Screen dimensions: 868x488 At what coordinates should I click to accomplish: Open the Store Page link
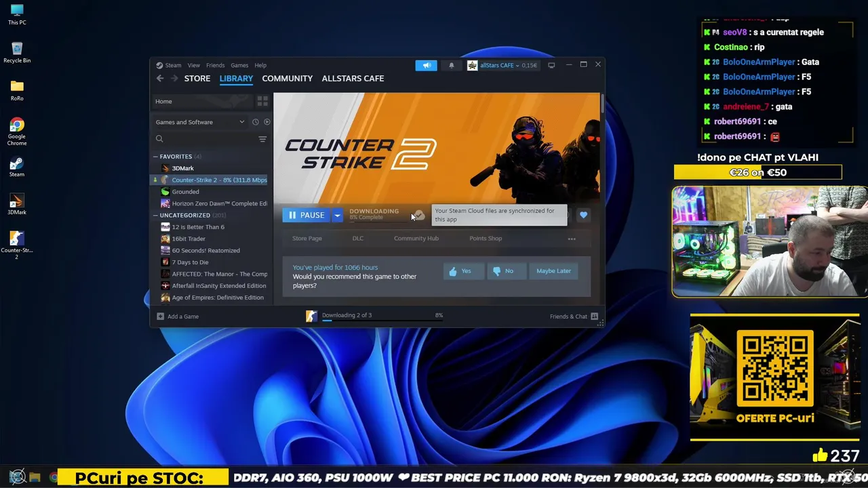tap(307, 239)
